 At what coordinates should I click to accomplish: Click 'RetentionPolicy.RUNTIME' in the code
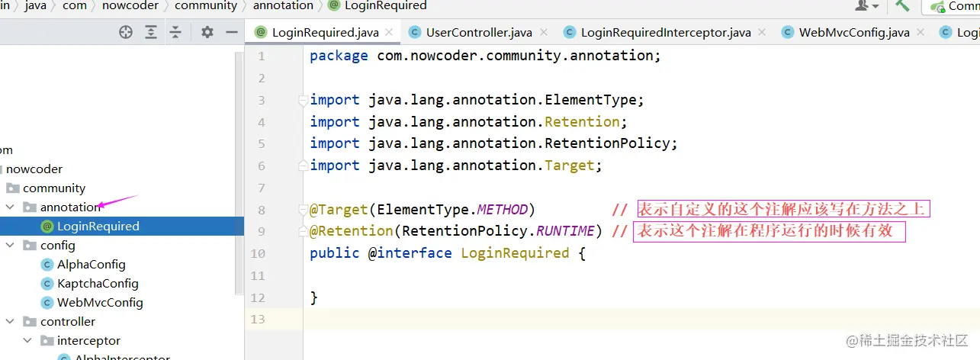pyautogui.click(x=498, y=231)
